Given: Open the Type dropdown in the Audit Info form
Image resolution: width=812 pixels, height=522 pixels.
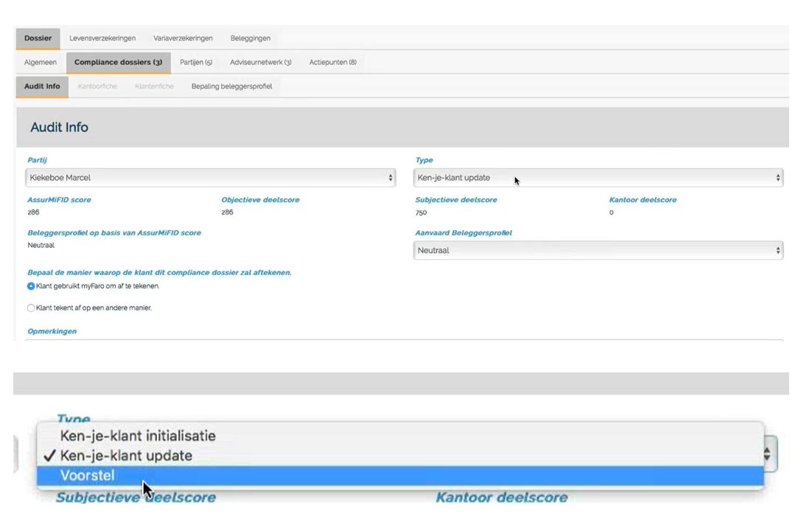Looking at the screenshot, I should point(598,178).
